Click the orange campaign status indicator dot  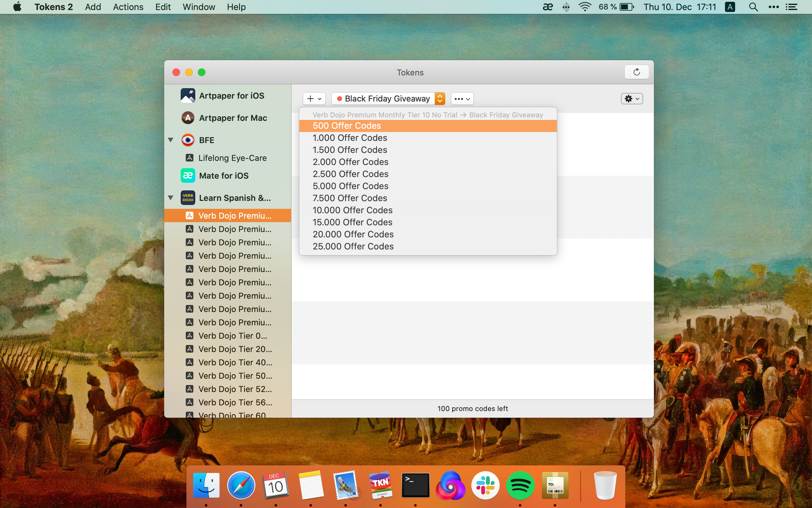[338, 99]
